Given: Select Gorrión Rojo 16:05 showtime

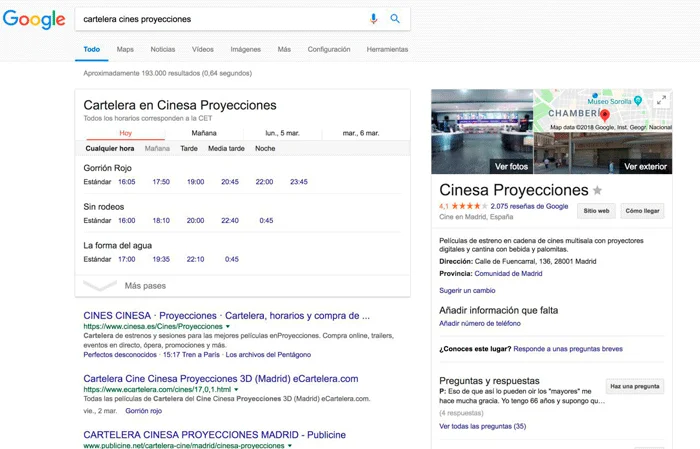Looking at the screenshot, I should pos(127,182).
